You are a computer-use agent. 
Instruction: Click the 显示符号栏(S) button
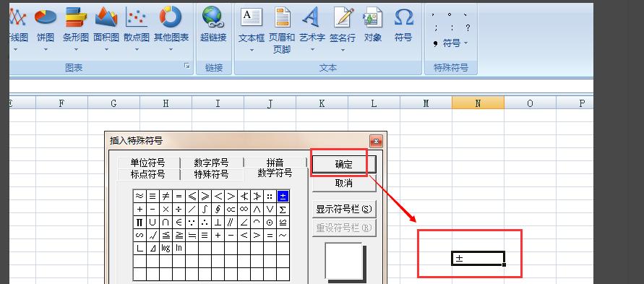[x=344, y=210]
